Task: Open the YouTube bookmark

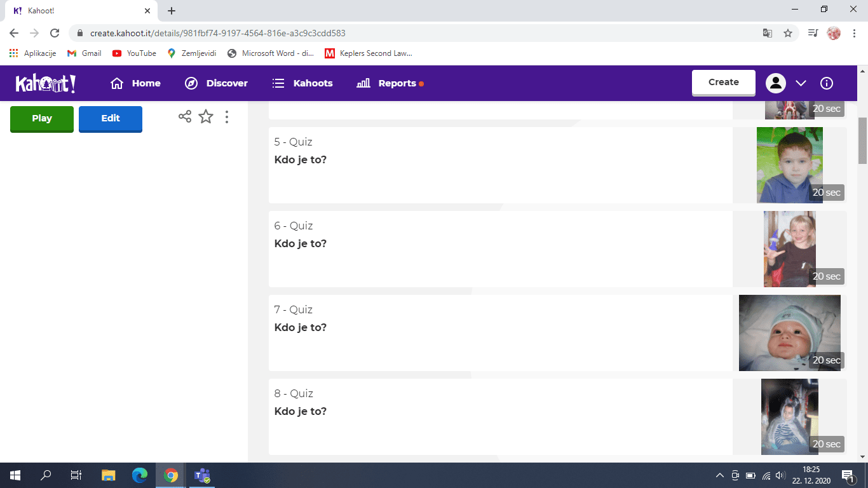Action: 134,53
